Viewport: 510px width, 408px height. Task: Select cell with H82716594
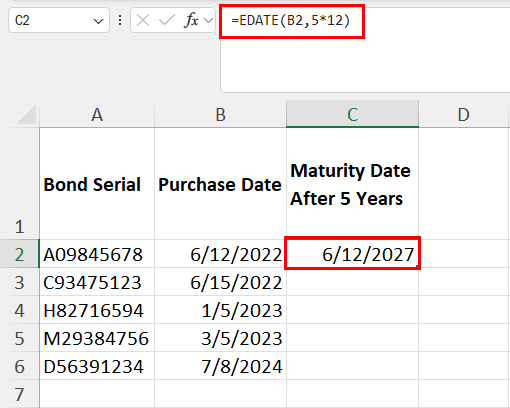97,310
